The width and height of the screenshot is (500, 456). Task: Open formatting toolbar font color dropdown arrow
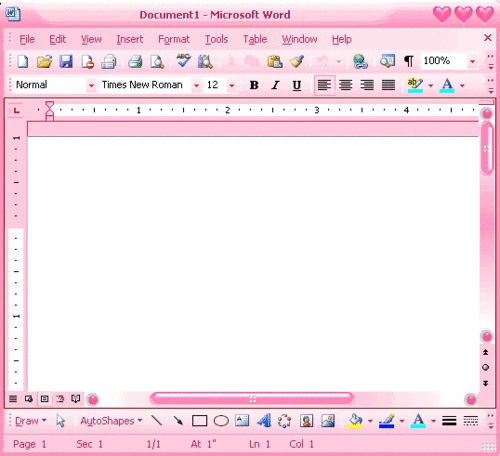coord(462,86)
